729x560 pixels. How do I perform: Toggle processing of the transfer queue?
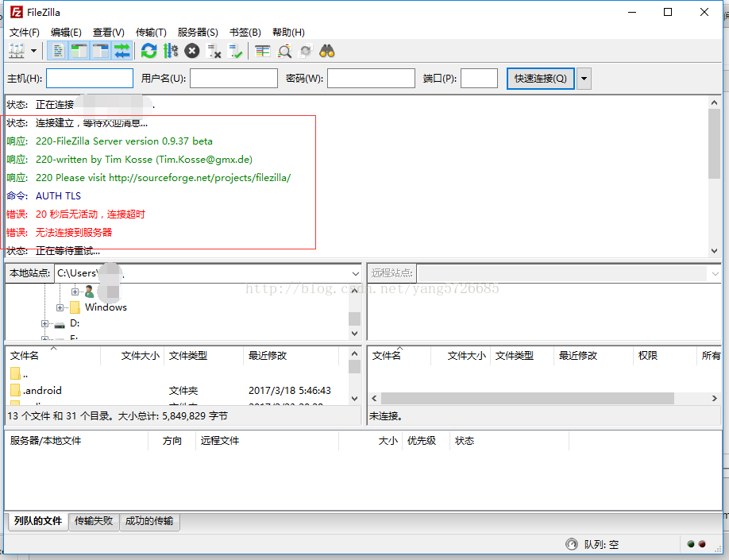(x=170, y=51)
